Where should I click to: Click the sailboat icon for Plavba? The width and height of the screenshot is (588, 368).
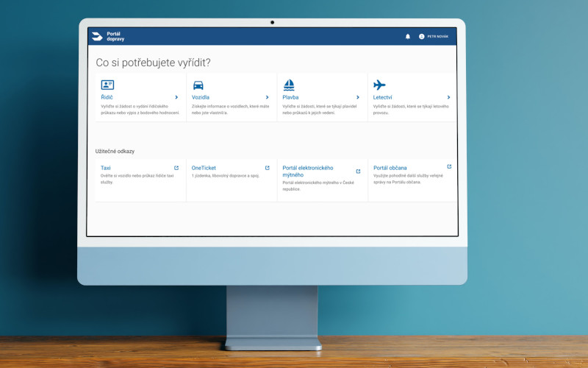click(x=289, y=85)
